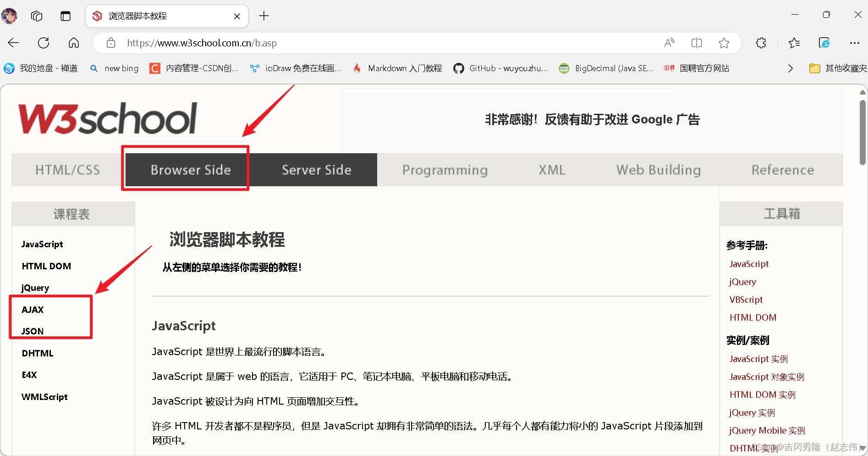
Task: Click the W3school logo
Action: click(108, 119)
